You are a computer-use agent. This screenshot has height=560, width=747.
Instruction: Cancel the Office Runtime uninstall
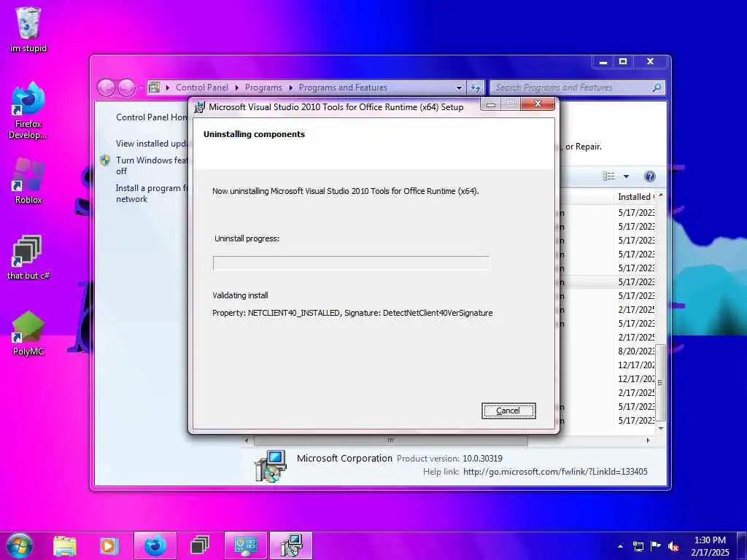click(508, 411)
